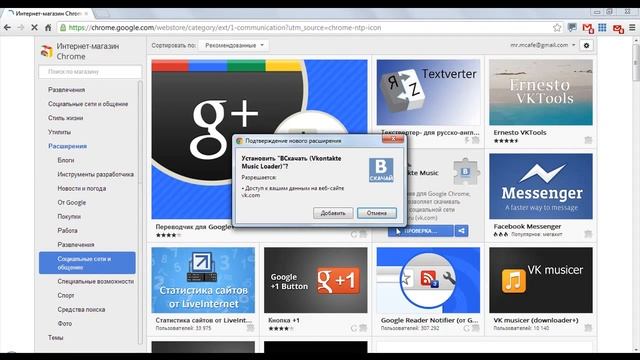The height and width of the screenshot is (360, 640).
Task: Open Покупки subcategory
Action: pos(69,217)
